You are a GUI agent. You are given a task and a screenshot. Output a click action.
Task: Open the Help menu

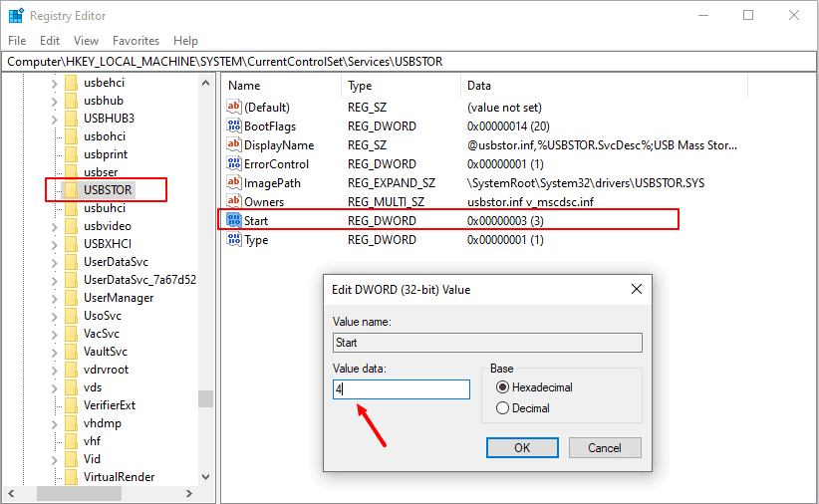[185, 40]
